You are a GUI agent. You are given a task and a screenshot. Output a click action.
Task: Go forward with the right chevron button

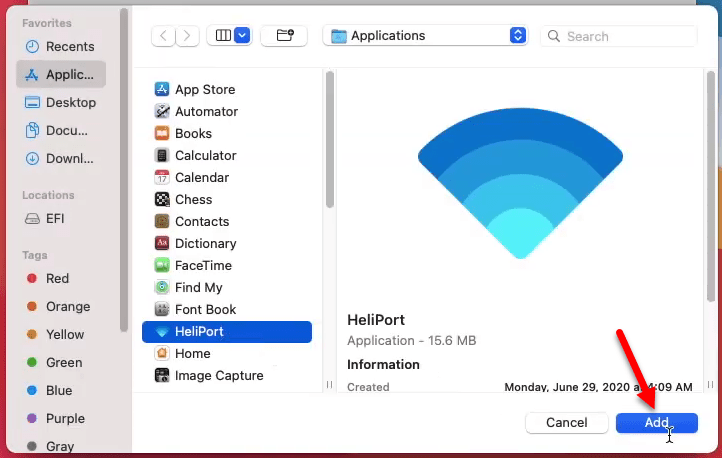coord(187,35)
